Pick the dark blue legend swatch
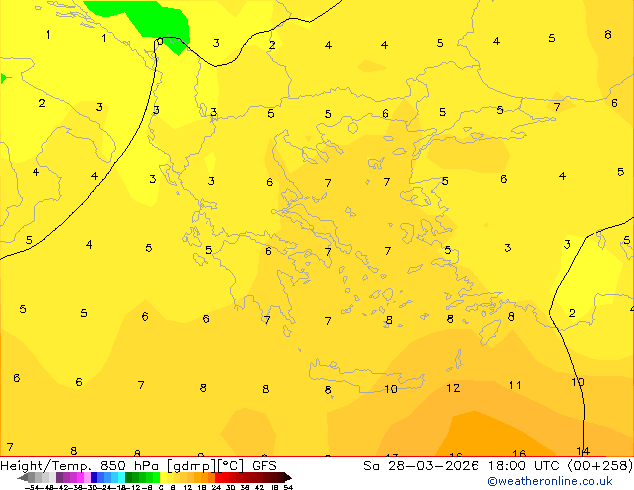This screenshot has width=634, height=490. tap(94, 477)
